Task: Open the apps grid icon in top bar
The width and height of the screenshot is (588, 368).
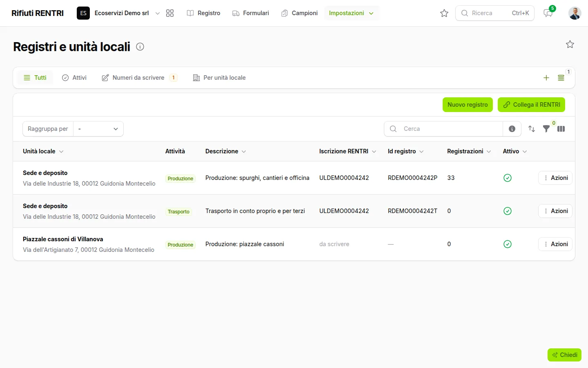Action: 170,13
